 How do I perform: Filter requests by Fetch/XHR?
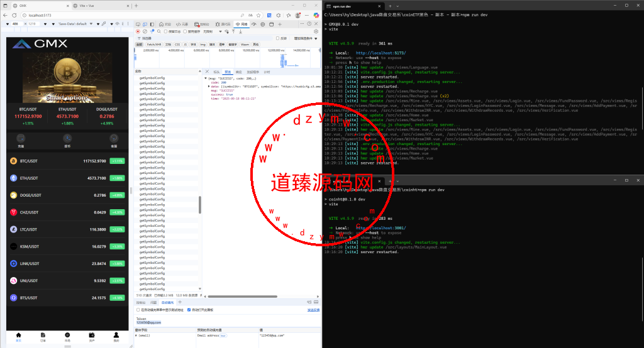154,45
